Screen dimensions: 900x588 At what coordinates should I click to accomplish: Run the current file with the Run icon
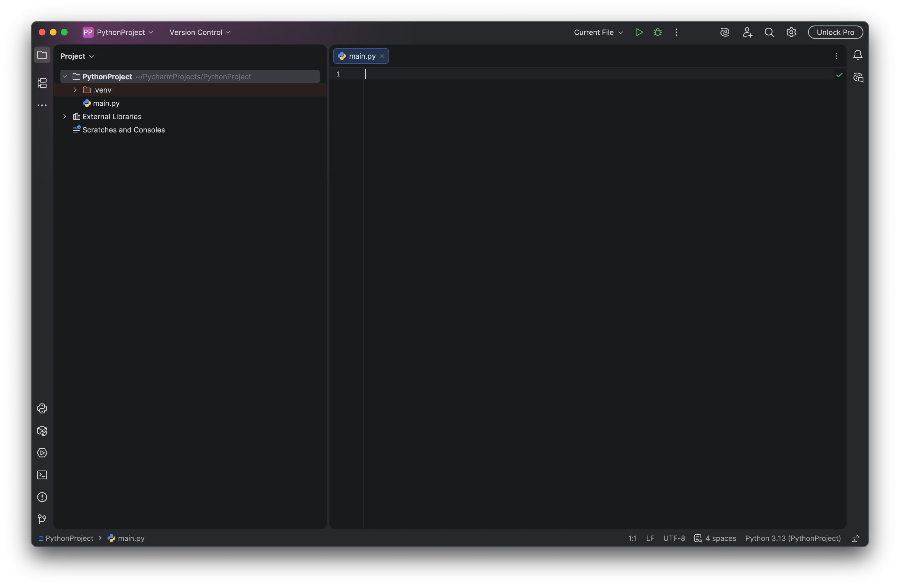click(639, 32)
